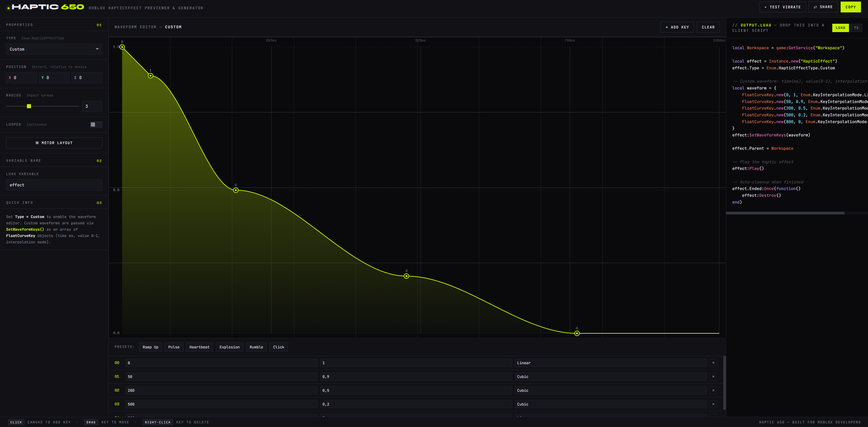
Task: Switch output to the TS tab
Action: click(x=856, y=28)
